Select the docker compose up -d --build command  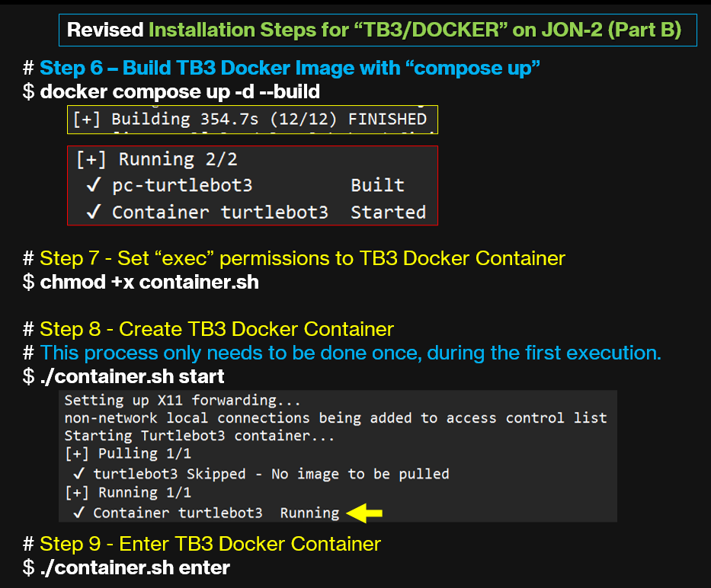pyautogui.click(x=179, y=92)
